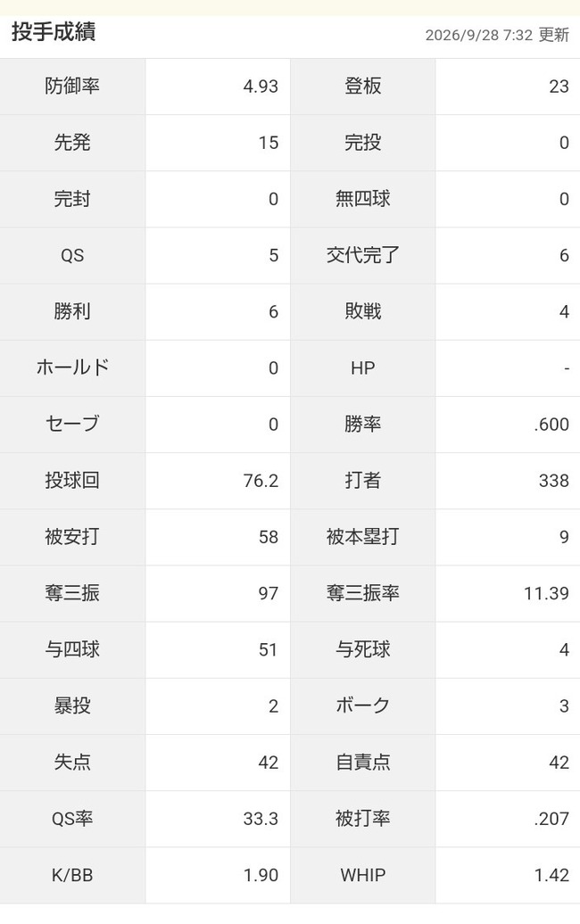Image resolution: width=580 pixels, height=924 pixels.
Task: Click the 投手成績 section heading
Action: 54,32
